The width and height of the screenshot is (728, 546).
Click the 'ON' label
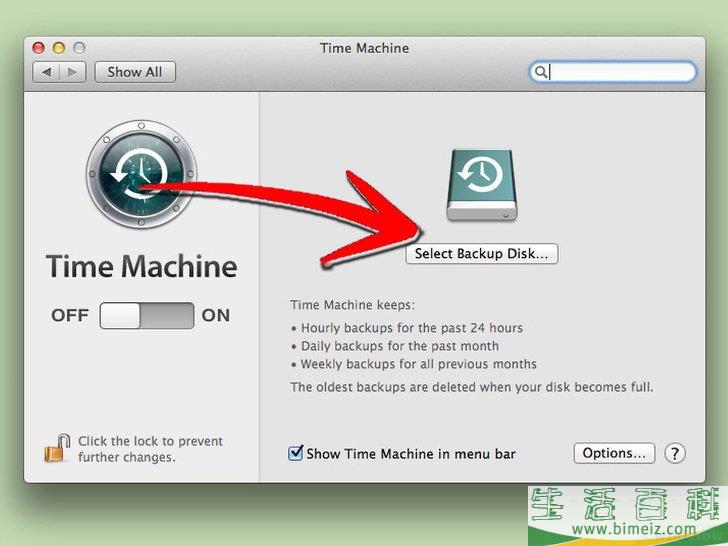(x=216, y=316)
